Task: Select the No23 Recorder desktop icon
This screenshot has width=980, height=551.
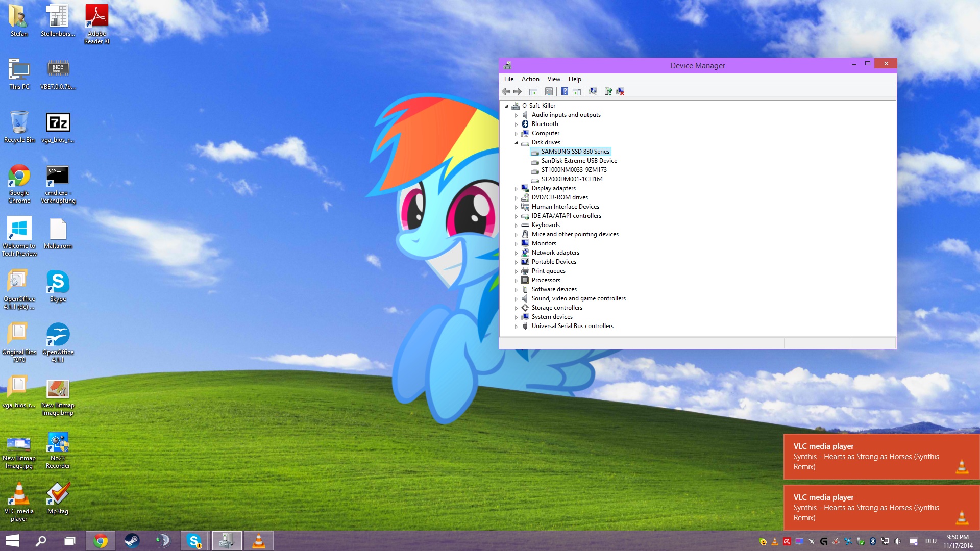Action: coord(58,450)
